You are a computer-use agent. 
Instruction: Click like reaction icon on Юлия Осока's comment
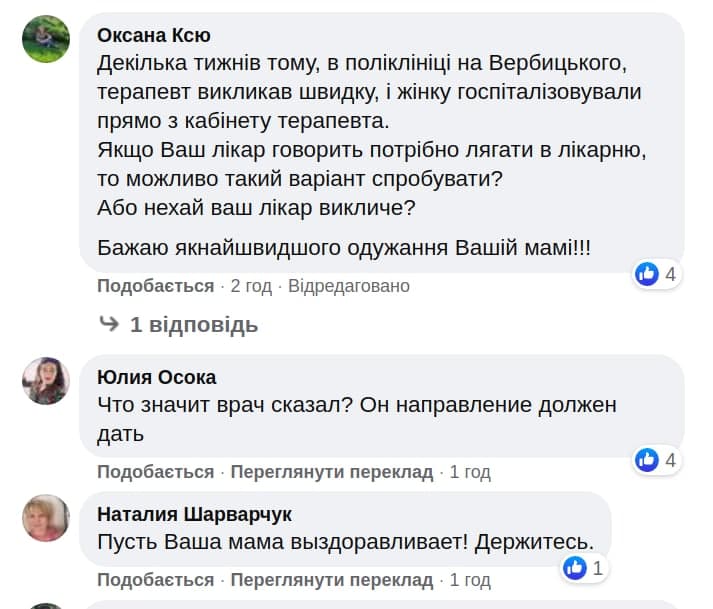[x=647, y=460]
